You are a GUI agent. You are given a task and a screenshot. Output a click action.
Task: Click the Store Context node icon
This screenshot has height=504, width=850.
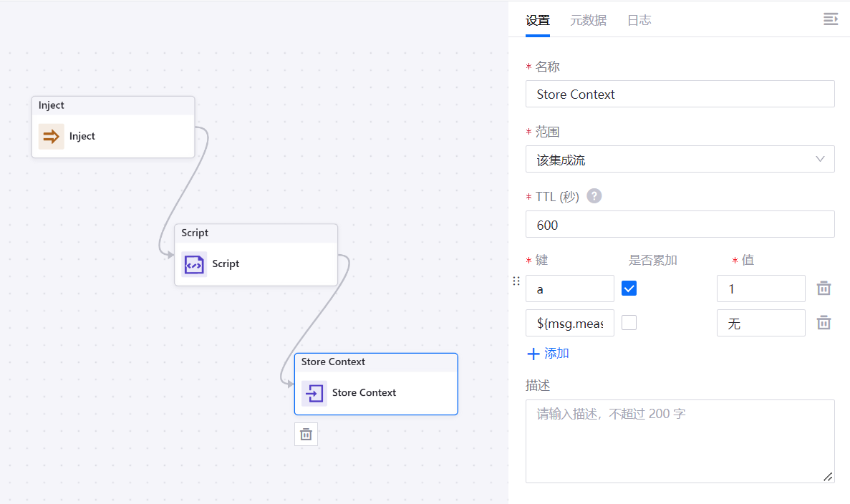click(314, 393)
